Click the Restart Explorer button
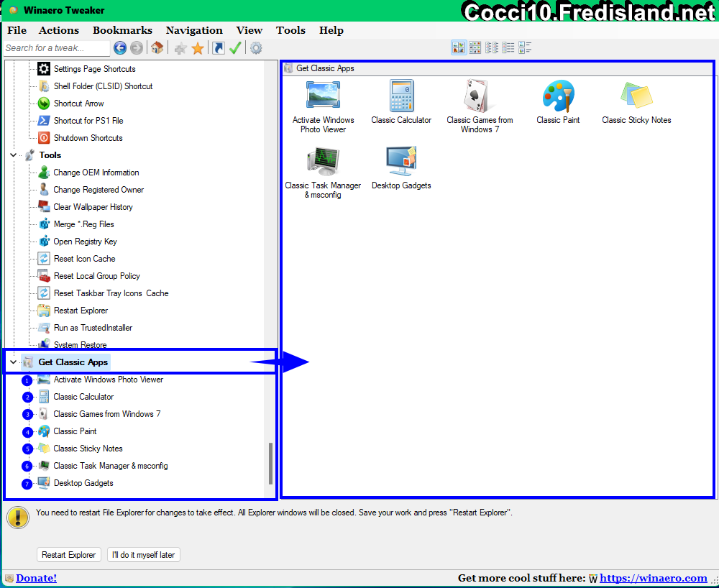Screen dimensions: 719x588 coord(69,554)
